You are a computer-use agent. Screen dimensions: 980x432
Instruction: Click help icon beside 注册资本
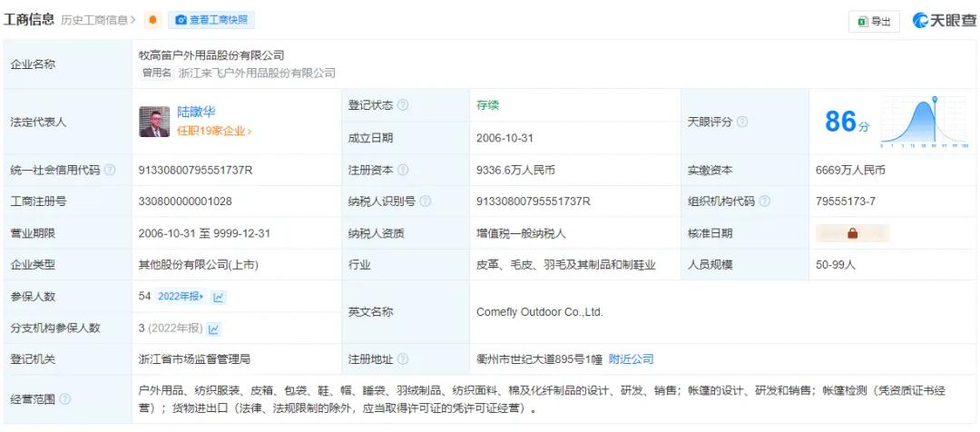[403, 170]
